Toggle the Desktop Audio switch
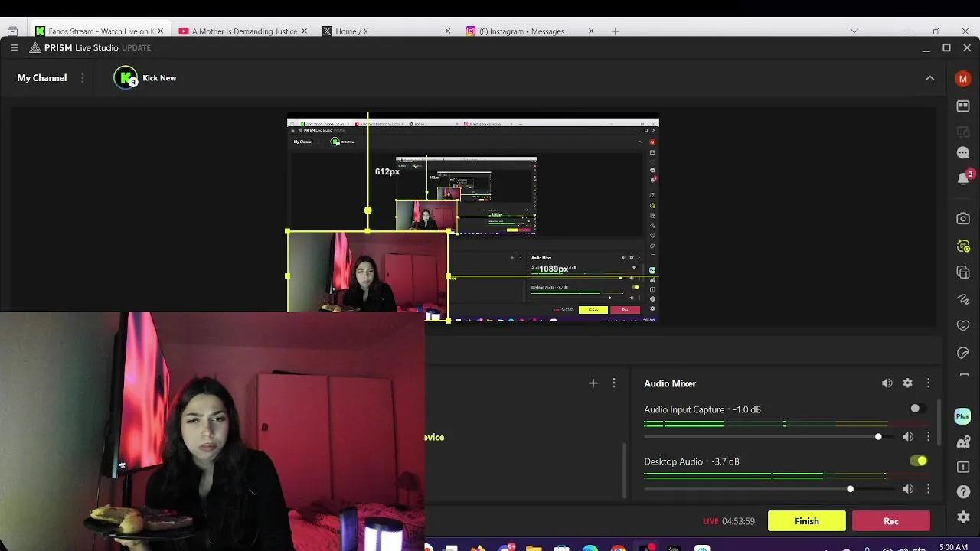980x551 pixels. pos(918,461)
